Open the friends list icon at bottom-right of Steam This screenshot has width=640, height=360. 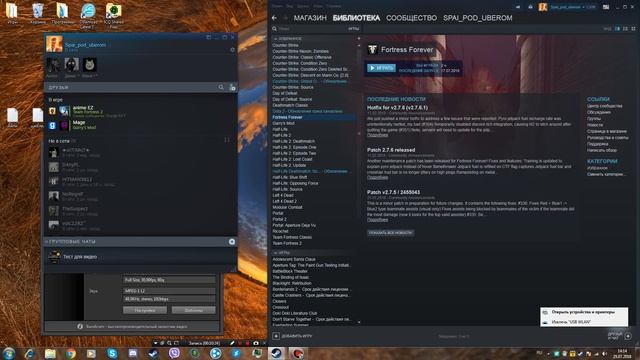click(628, 336)
